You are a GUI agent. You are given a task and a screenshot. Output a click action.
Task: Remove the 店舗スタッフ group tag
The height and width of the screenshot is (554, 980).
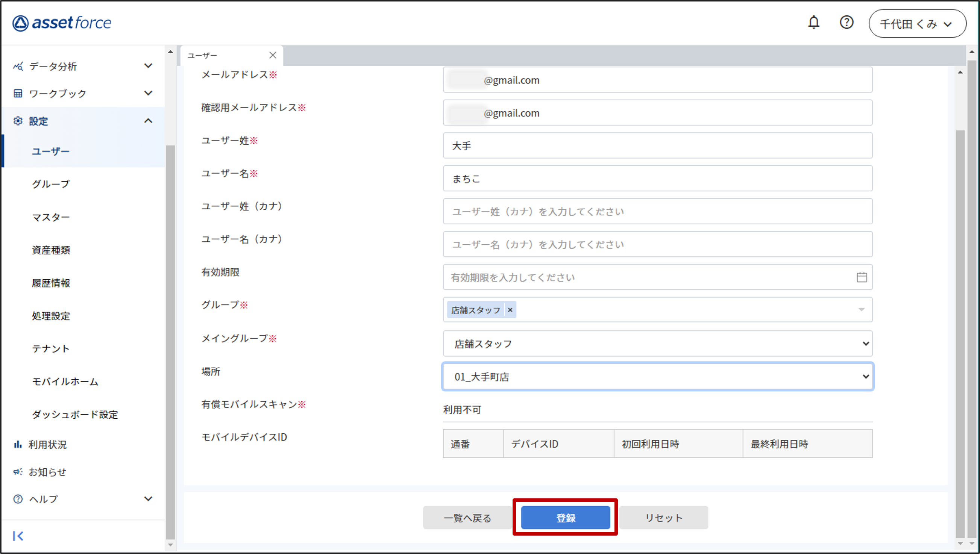(x=510, y=310)
